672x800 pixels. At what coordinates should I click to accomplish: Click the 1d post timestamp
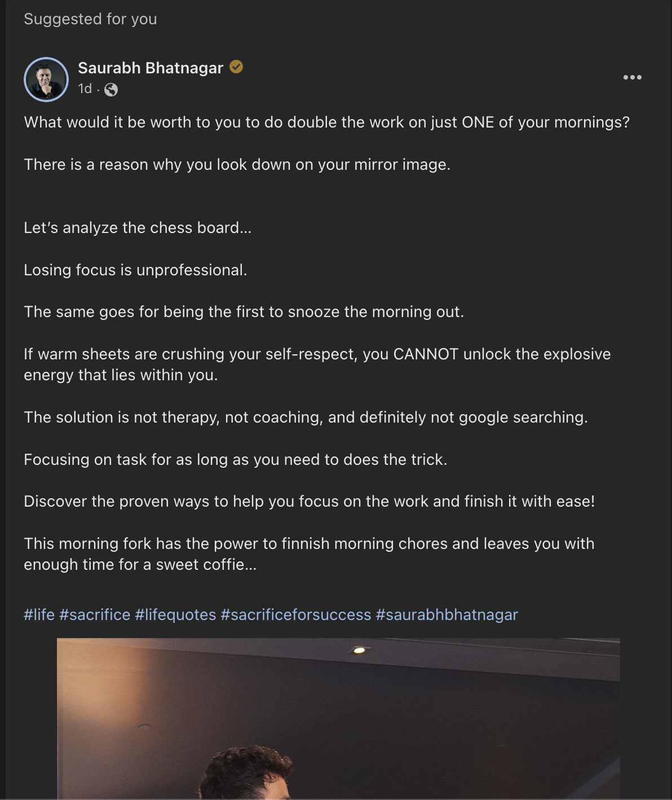pyautogui.click(x=85, y=89)
